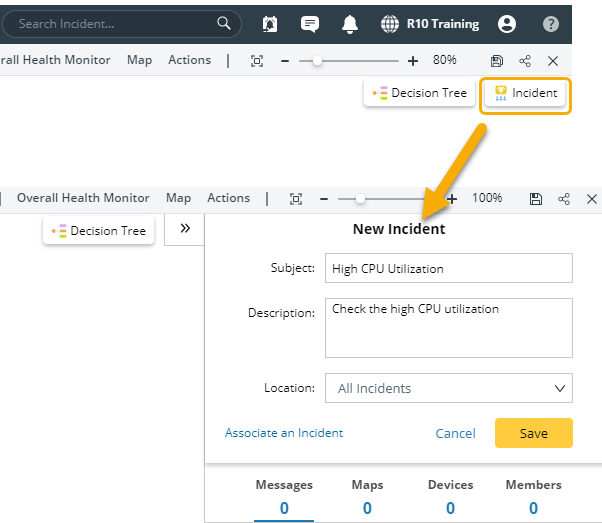Click the Save button
This screenshot has width=602, height=523.
[533, 433]
